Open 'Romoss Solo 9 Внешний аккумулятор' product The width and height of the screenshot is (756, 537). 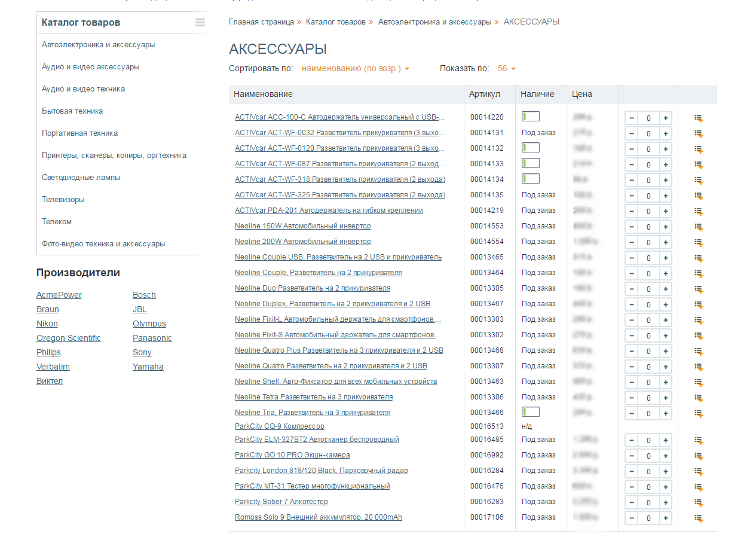(319, 517)
